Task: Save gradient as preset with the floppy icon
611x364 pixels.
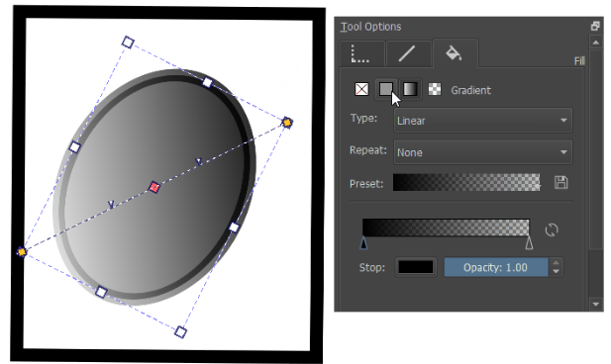Action: point(560,182)
